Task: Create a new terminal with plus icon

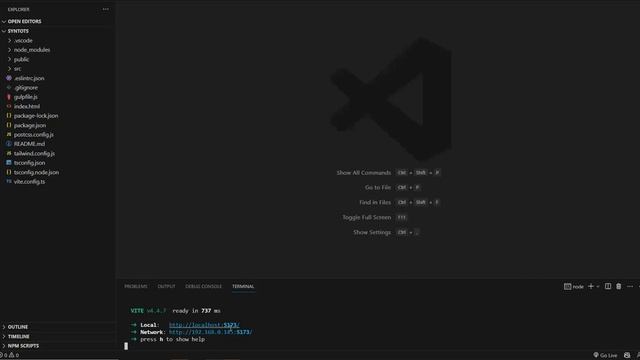Action: coord(591,287)
